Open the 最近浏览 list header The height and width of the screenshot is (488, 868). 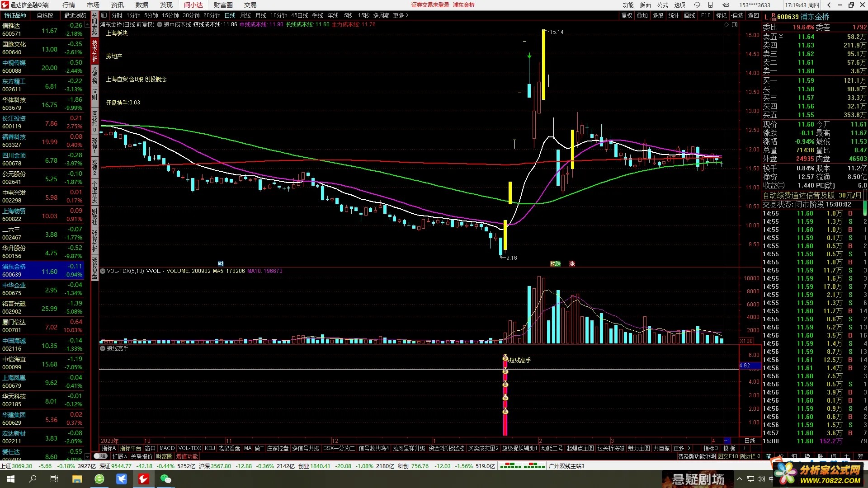[x=75, y=15]
